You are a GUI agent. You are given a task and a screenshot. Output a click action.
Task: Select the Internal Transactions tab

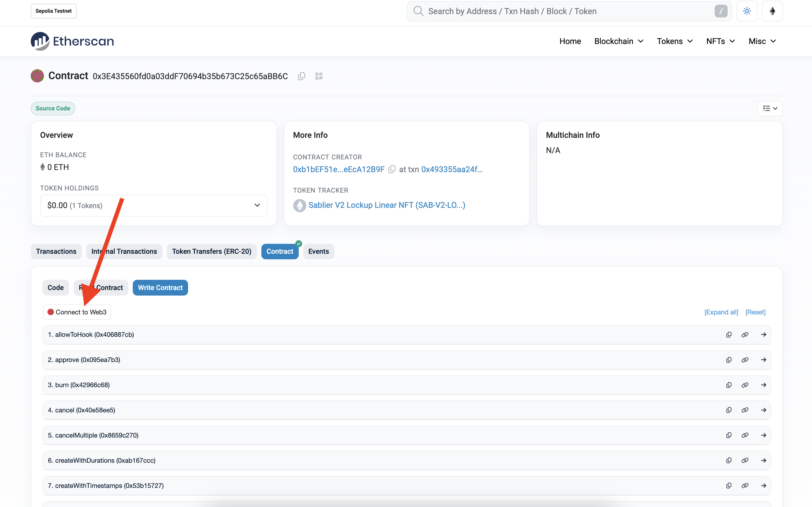pyautogui.click(x=124, y=251)
